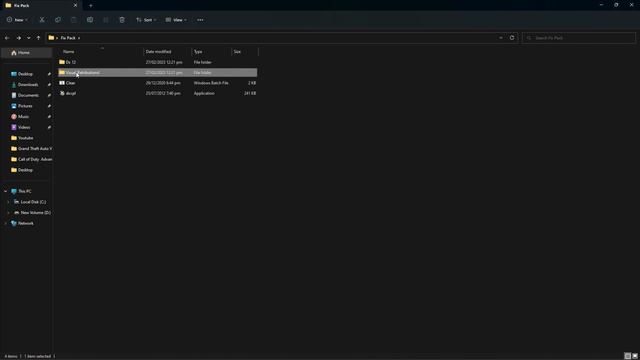
Task: Click the application file icon in the last row
Action: click(x=62, y=93)
